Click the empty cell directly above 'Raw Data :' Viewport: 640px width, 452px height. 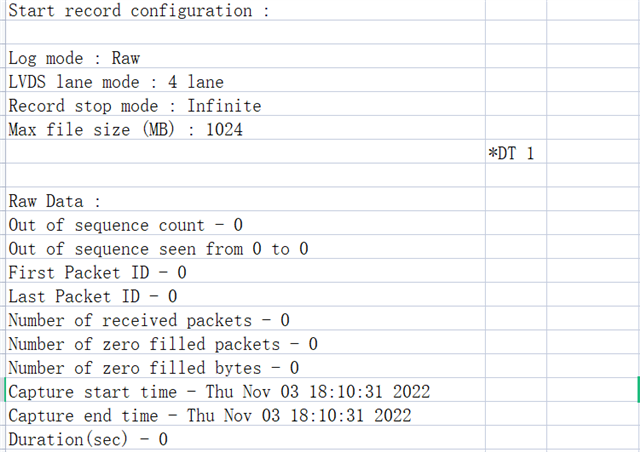click(240, 177)
